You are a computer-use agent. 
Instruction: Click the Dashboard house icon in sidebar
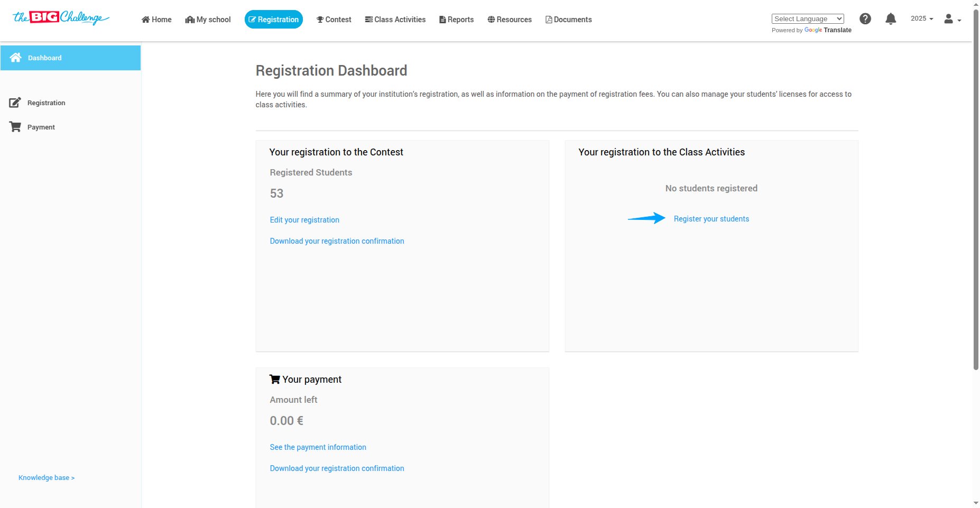pos(16,58)
